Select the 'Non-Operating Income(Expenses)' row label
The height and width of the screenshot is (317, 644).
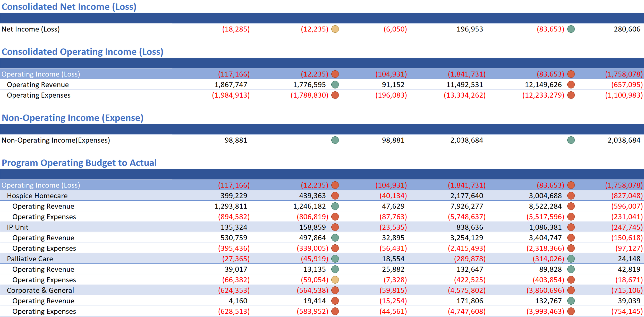tap(56, 140)
